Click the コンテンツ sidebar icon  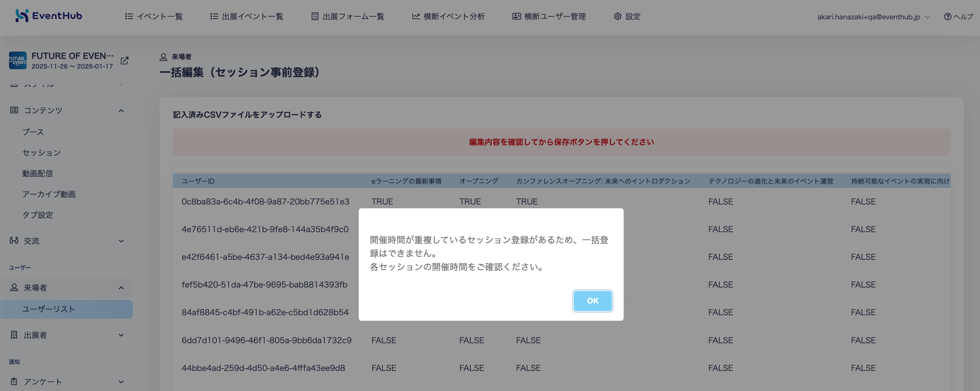(14, 110)
